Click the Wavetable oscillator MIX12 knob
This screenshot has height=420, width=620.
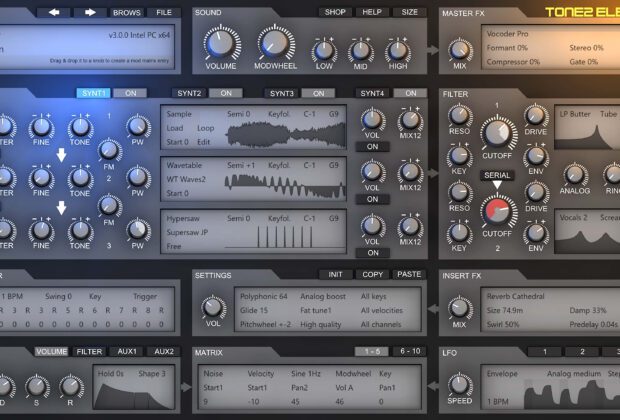[410, 172]
